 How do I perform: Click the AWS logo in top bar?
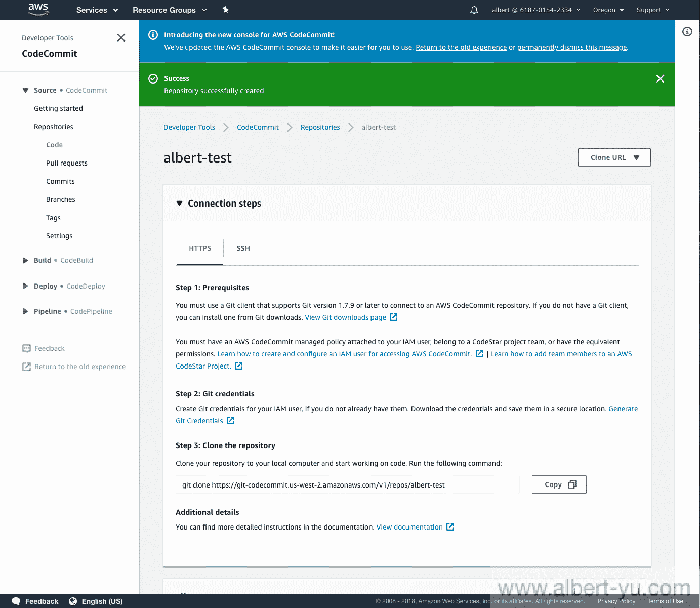click(38, 9)
